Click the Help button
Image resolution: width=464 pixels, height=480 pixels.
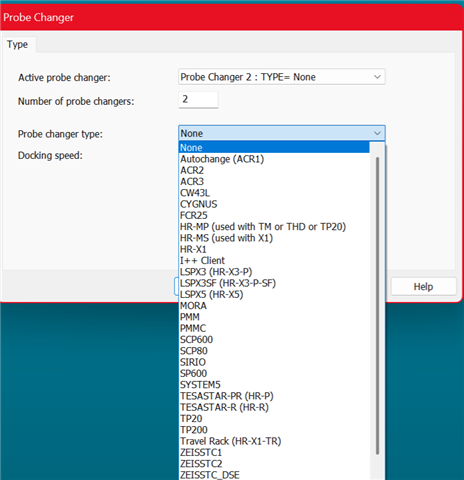point(423,287)
